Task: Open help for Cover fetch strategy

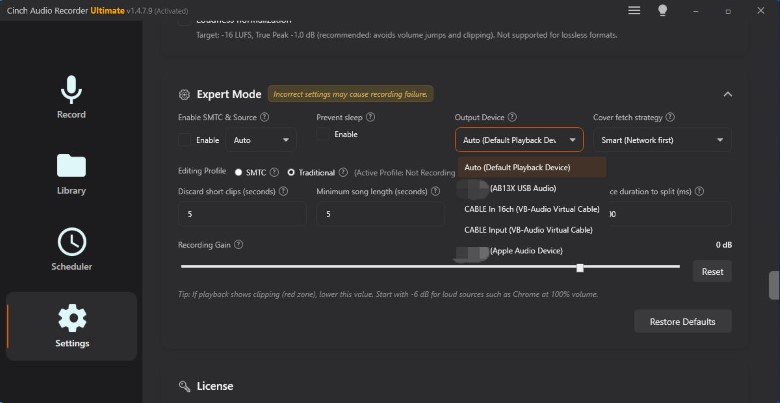Action: tap(670, 117)
